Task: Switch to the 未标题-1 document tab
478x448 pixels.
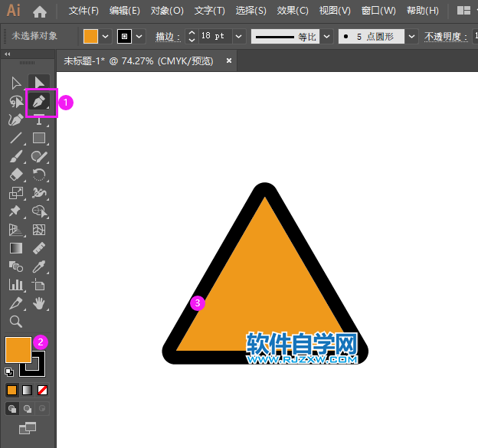Action: point(139,61)
